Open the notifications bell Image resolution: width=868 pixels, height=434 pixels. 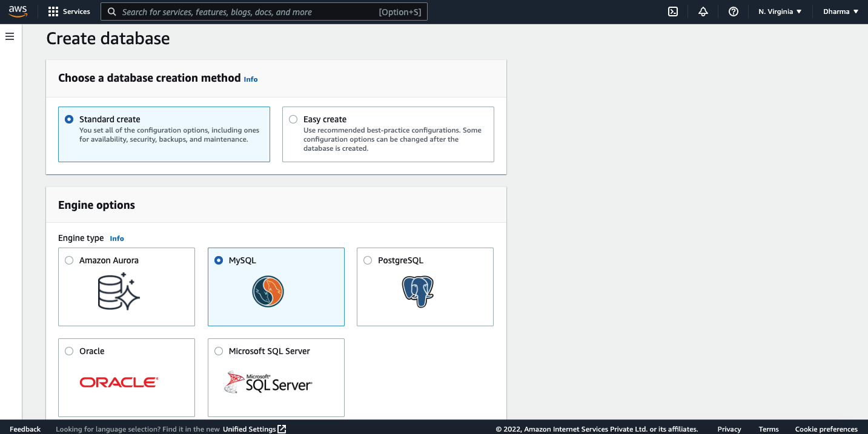pos(703,12)
